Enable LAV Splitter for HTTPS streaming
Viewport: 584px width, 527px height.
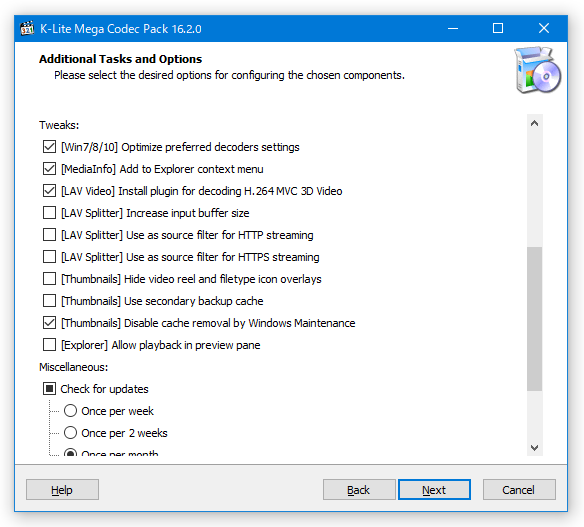(49, 257)
